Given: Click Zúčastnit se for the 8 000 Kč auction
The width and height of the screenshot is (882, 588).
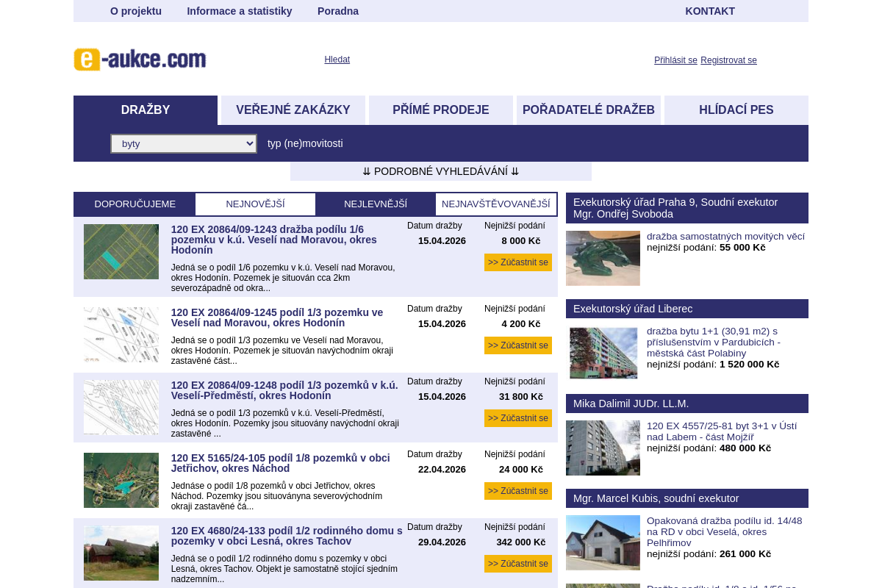Looking at the screenshot, I should 518,262.
